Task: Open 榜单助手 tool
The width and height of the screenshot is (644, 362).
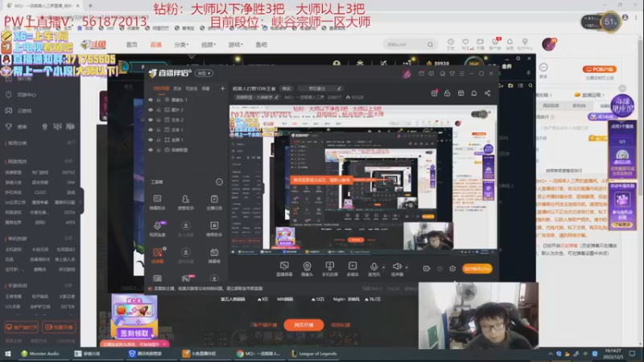Action: point(214,229)
